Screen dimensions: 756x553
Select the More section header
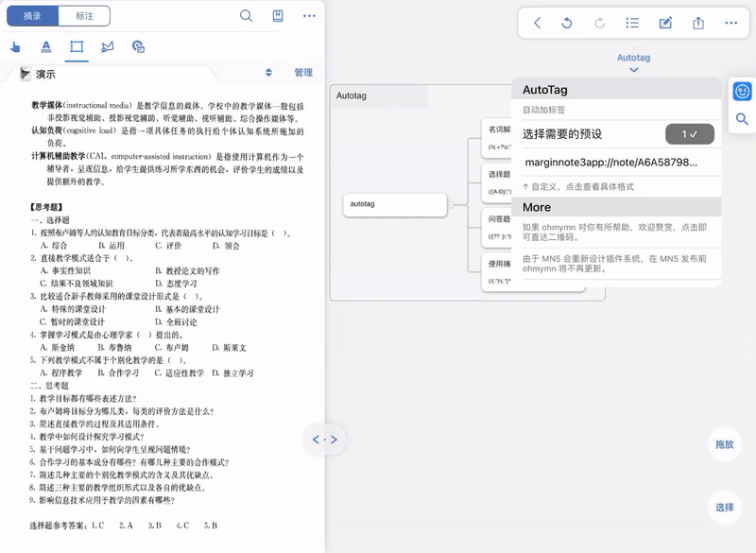tap(616, 207)
